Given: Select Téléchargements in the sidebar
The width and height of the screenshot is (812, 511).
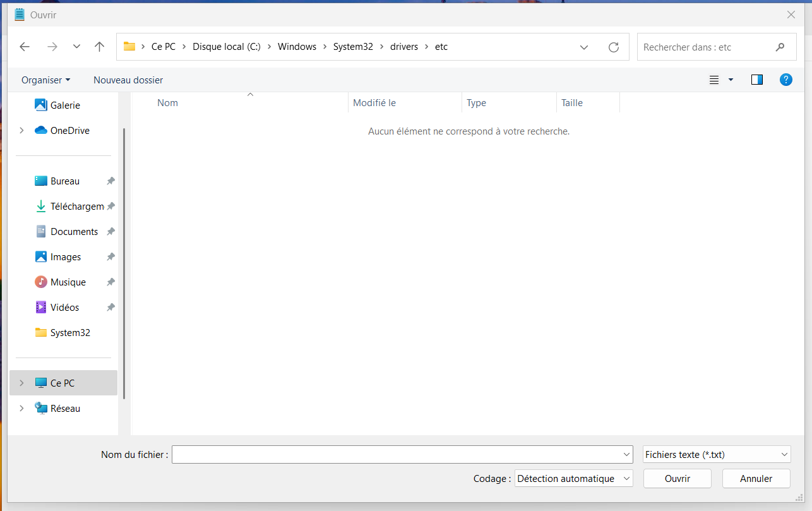Looking at the screenshot, I should click(76, 207).
